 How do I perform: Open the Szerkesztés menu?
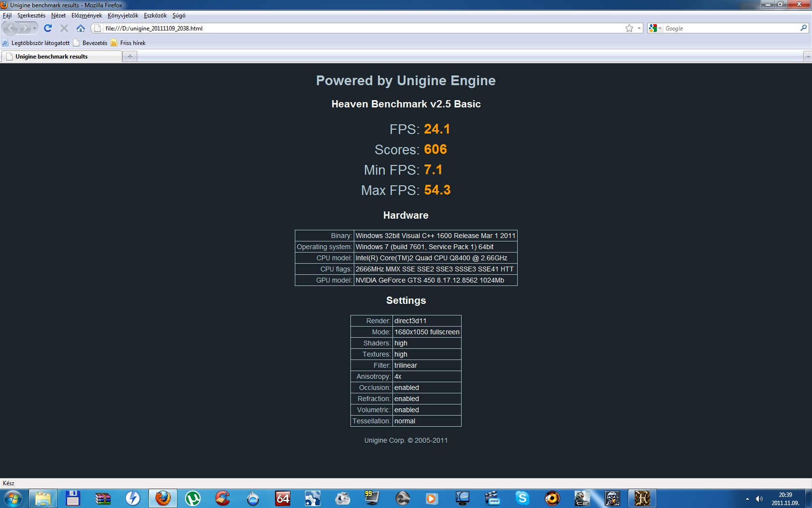tap(31, 15)
